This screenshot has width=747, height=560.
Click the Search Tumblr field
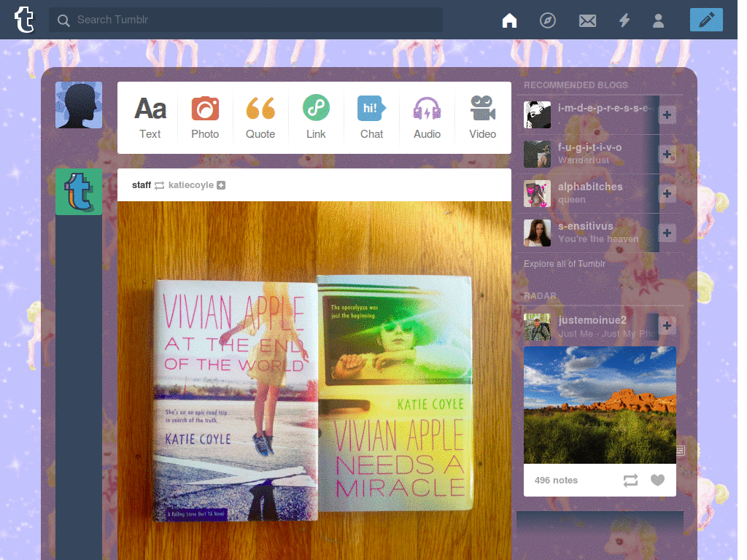245,20
